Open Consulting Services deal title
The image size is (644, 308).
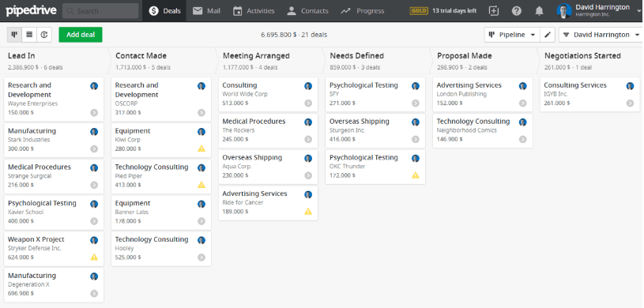[x=575, y=85]
